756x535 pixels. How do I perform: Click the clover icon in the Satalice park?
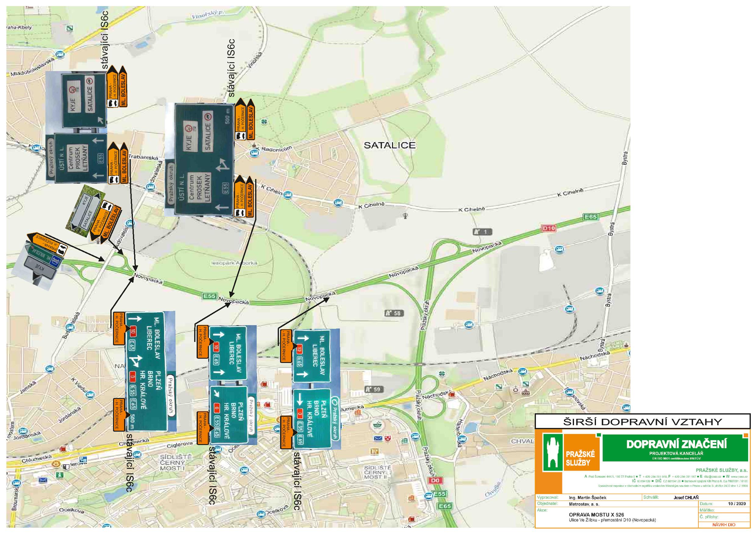point(264,122)
